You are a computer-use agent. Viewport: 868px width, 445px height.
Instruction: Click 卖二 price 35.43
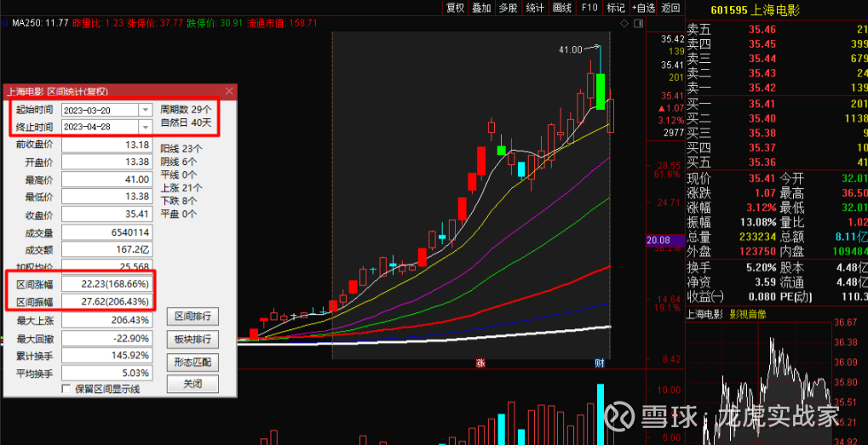(x=762, y=73)
